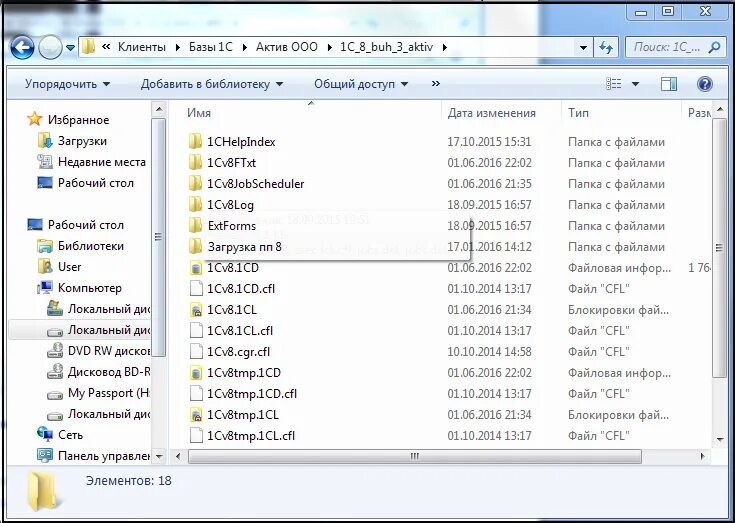Click the folder icon in address bar

(88, 47)
